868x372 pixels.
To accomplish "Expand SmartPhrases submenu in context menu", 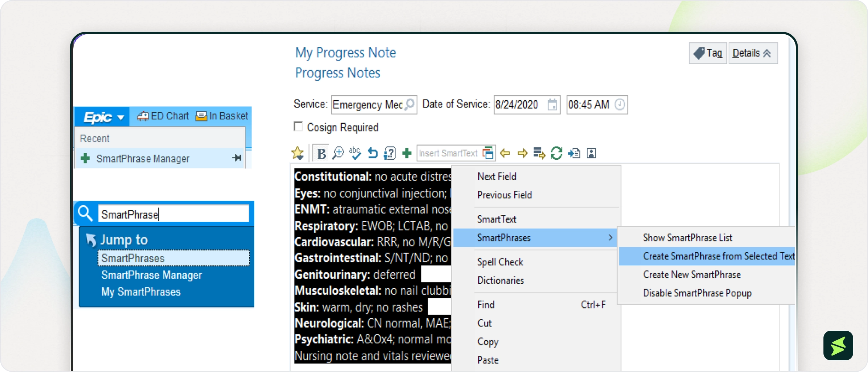I will click(x=536, y=237).
